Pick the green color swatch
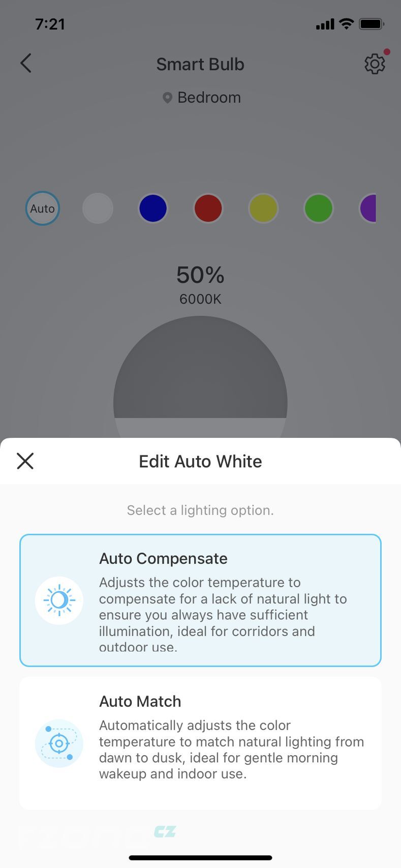This screenshot has height=868, width=401. pyautogui.click(x=319, y=208)
